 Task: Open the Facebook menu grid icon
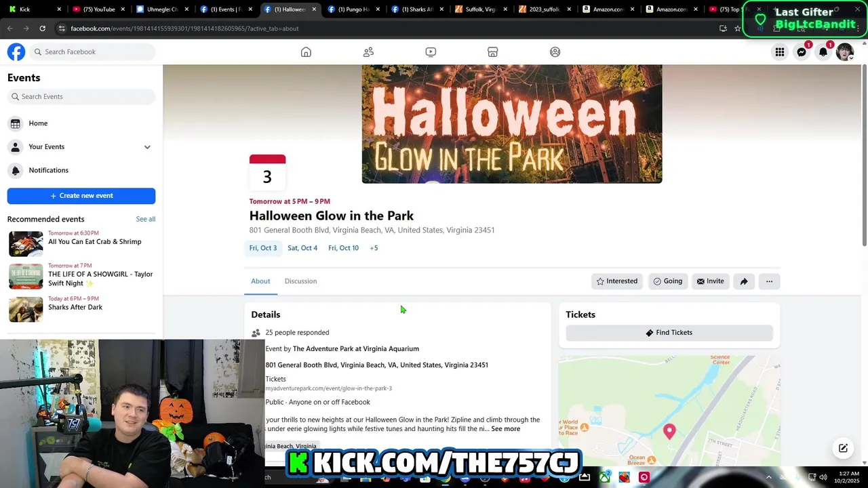[x=780, y=52]
